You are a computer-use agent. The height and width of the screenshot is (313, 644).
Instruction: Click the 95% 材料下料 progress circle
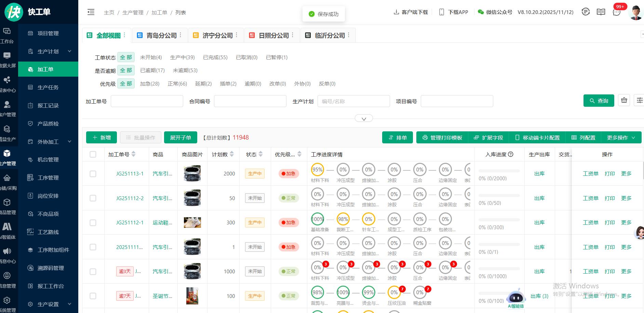click(317, 170)
